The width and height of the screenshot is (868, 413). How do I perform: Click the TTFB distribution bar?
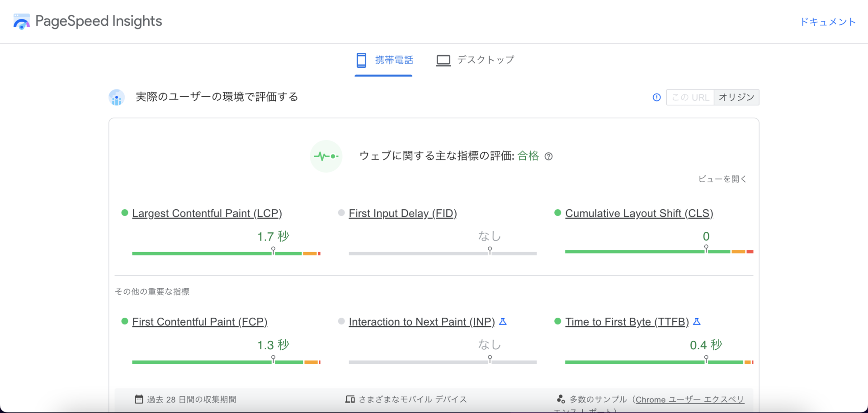coord(659,362)
